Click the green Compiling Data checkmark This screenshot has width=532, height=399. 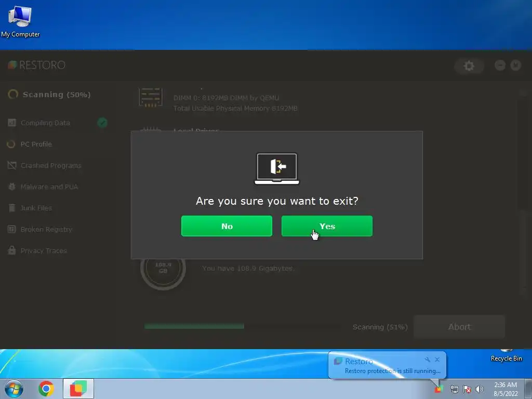[102, 123]
